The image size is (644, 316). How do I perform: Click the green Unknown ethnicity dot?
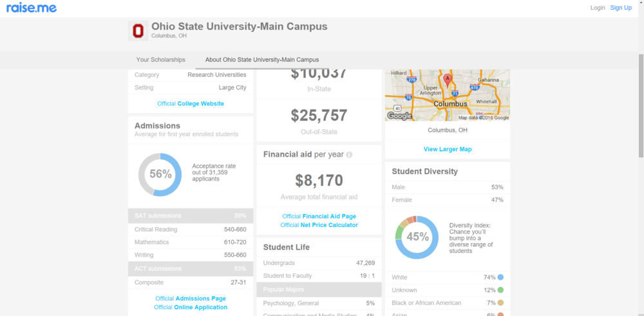pos(500,290)
